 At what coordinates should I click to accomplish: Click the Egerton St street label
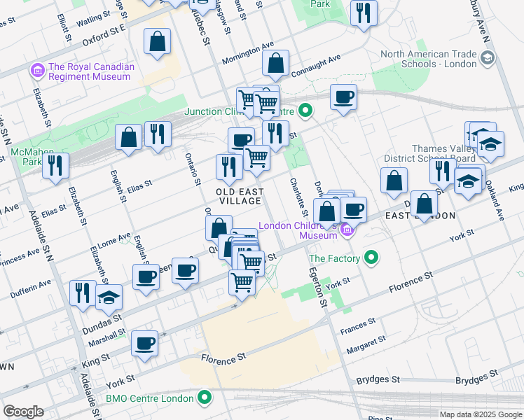318,287
